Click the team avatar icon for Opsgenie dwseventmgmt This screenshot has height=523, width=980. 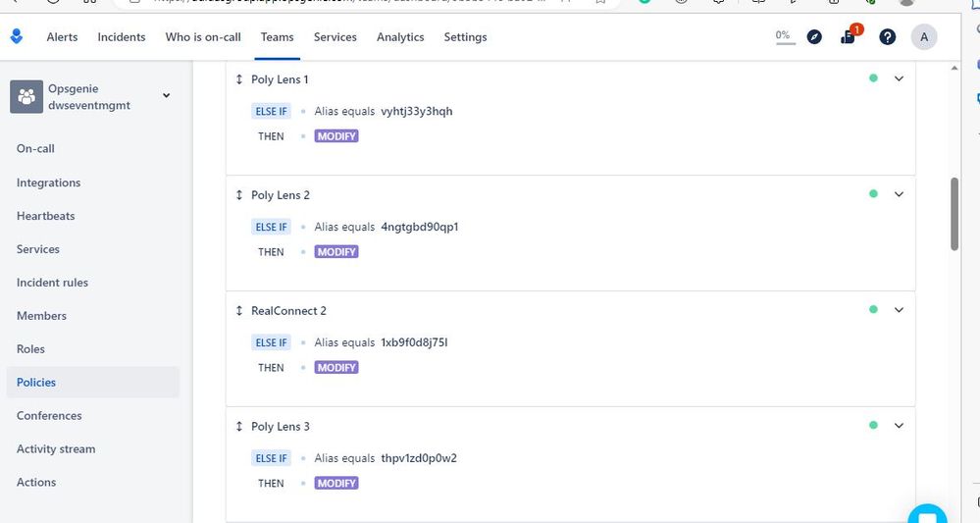[26, 97]
